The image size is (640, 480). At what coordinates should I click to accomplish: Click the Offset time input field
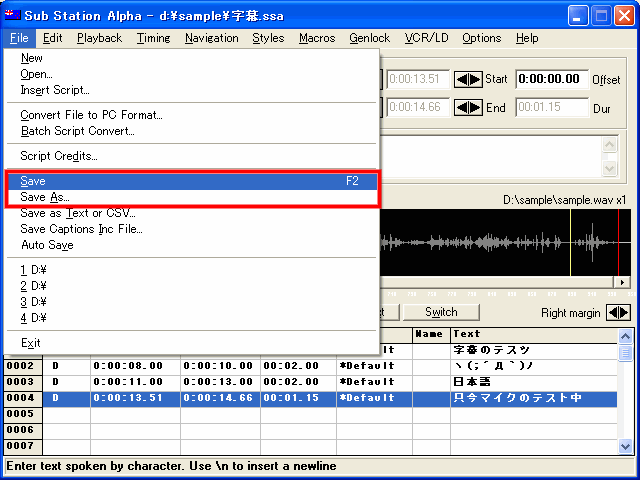point(552,79)
